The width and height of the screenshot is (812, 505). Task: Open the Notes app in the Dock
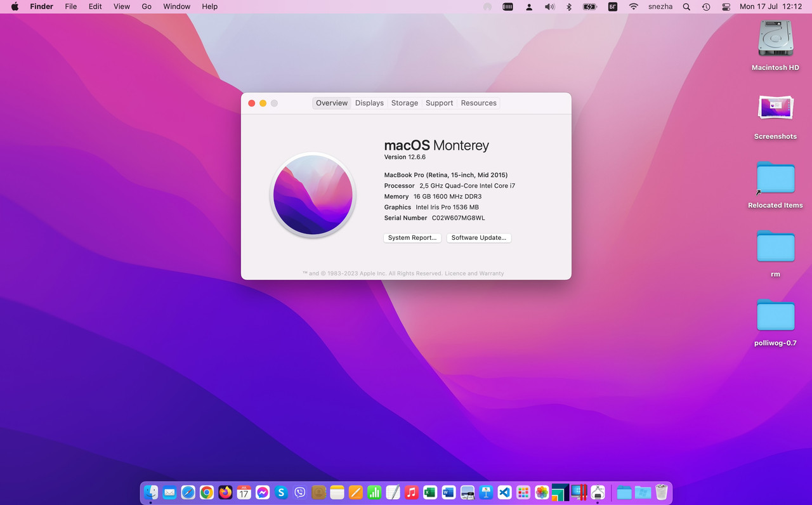tap(337, 492)
